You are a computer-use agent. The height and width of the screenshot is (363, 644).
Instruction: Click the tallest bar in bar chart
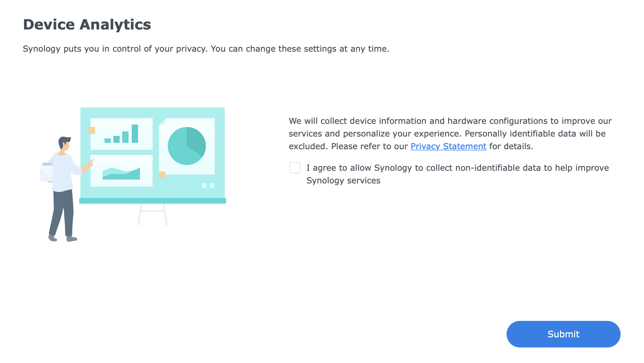135,134
